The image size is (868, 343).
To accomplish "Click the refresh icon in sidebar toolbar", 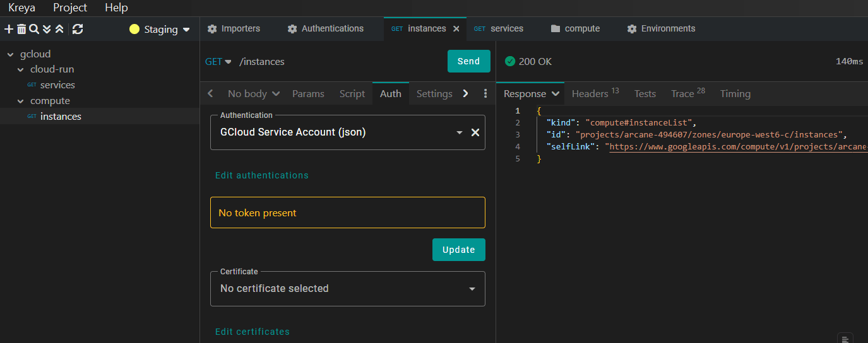I will (x=78, y=29).
